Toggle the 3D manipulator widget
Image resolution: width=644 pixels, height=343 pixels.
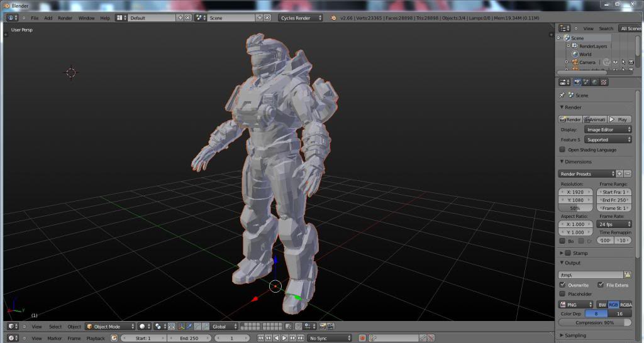(182, 327)
